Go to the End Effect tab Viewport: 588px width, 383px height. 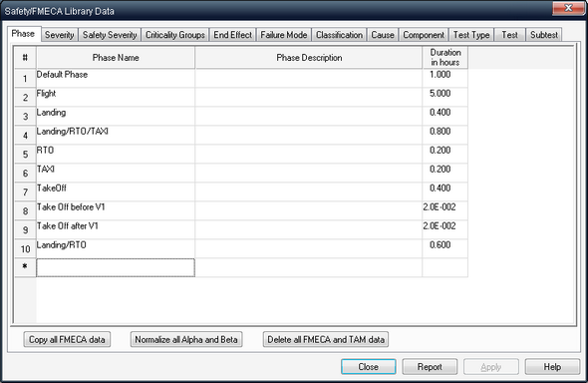click(x=232, y=35)
